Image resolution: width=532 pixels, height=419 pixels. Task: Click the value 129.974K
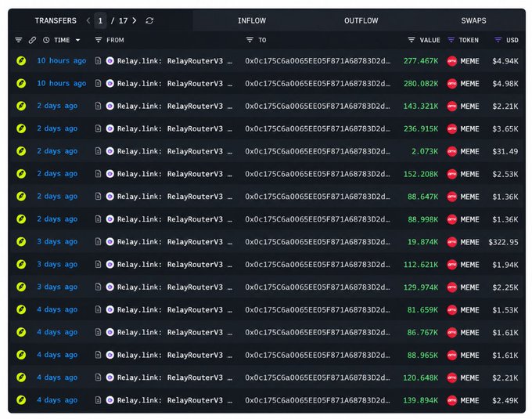(421, 287)
